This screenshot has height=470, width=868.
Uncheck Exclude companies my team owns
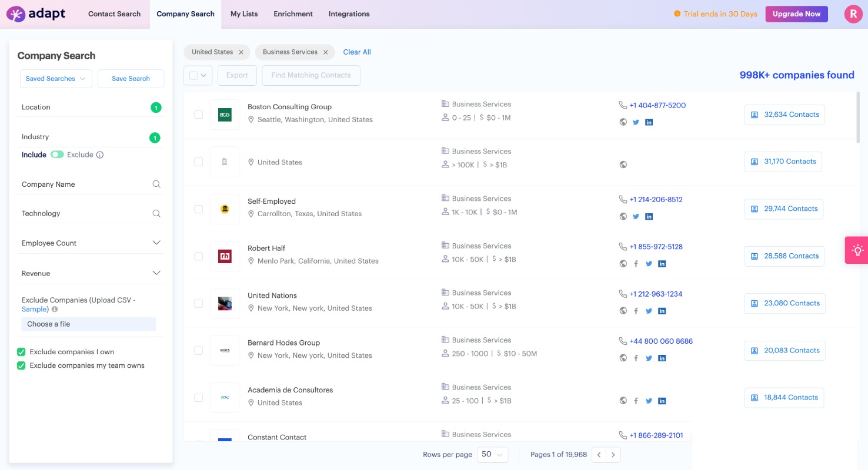[x=21, y=365]
